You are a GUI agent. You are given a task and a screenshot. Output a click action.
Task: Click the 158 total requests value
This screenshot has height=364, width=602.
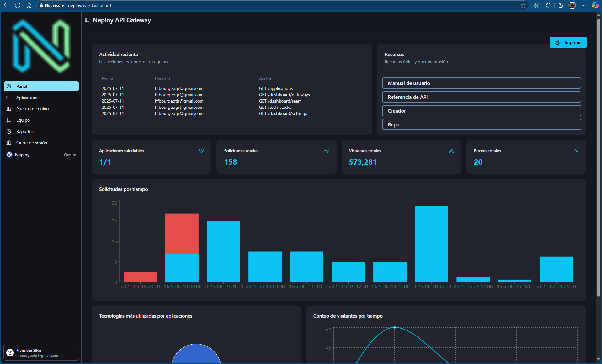coord(231,162)
